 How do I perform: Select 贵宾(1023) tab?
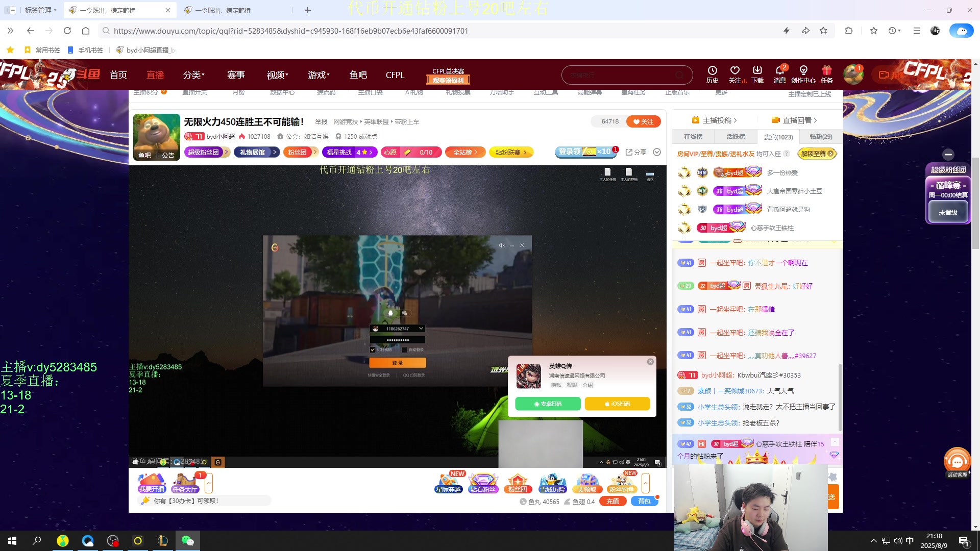point(778,137)
